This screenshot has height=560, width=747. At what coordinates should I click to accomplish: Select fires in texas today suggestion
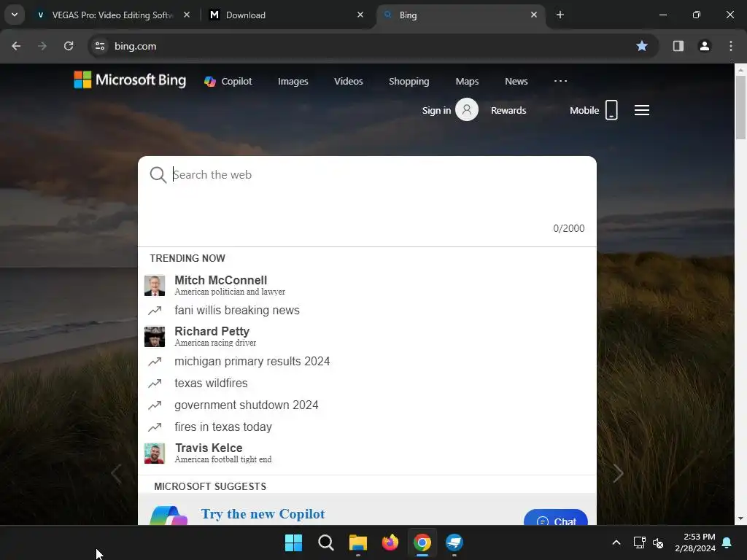pos(367,427)
